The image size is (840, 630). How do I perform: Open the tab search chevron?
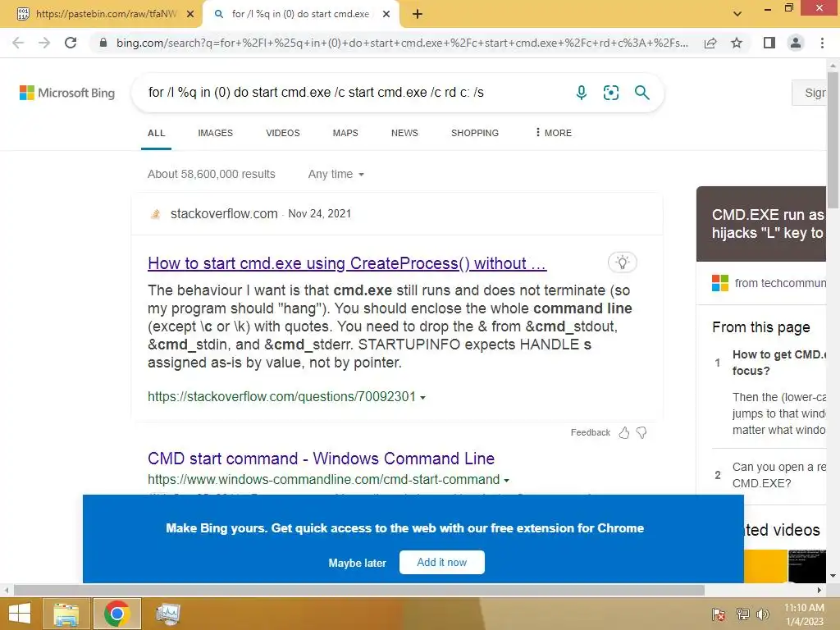coord(737,14)
